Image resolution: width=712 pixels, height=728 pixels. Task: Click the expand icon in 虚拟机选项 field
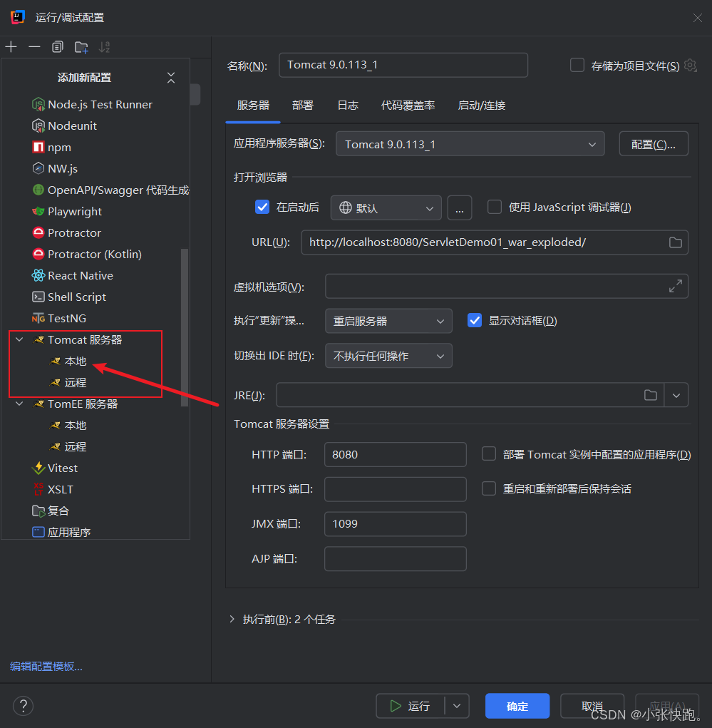(x=676, y=286)
